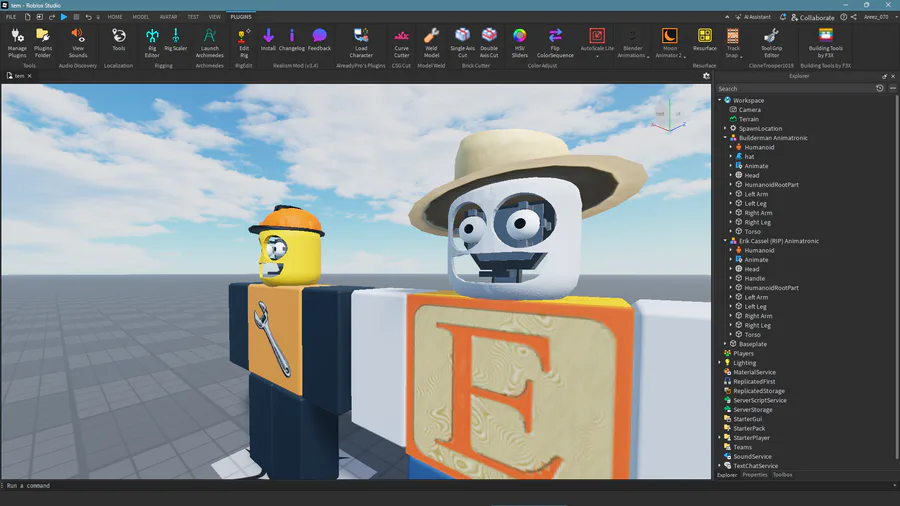900x506 pixels.
Task: Open Building Tools by F3X
Action: pyautogui.click(x=825, y=43)
